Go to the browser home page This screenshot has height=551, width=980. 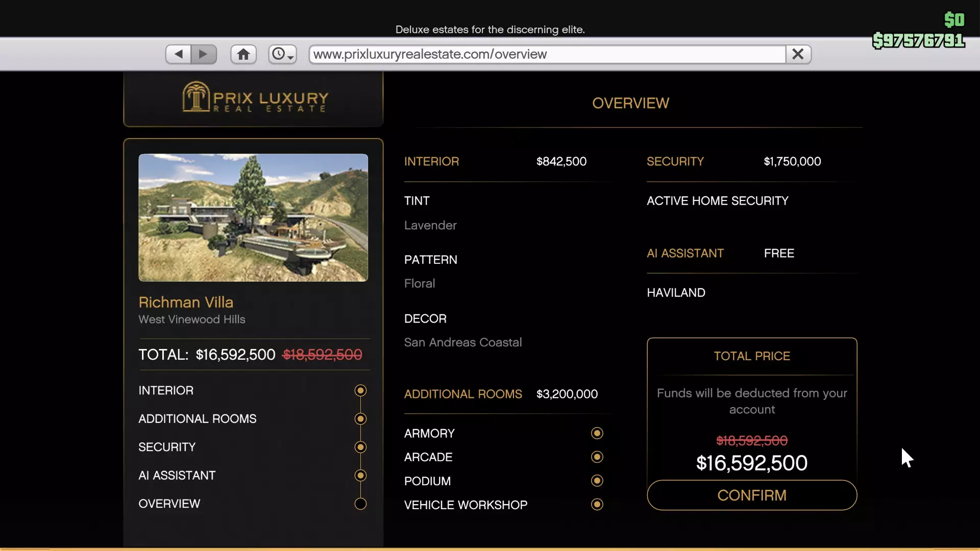[243, 54]
